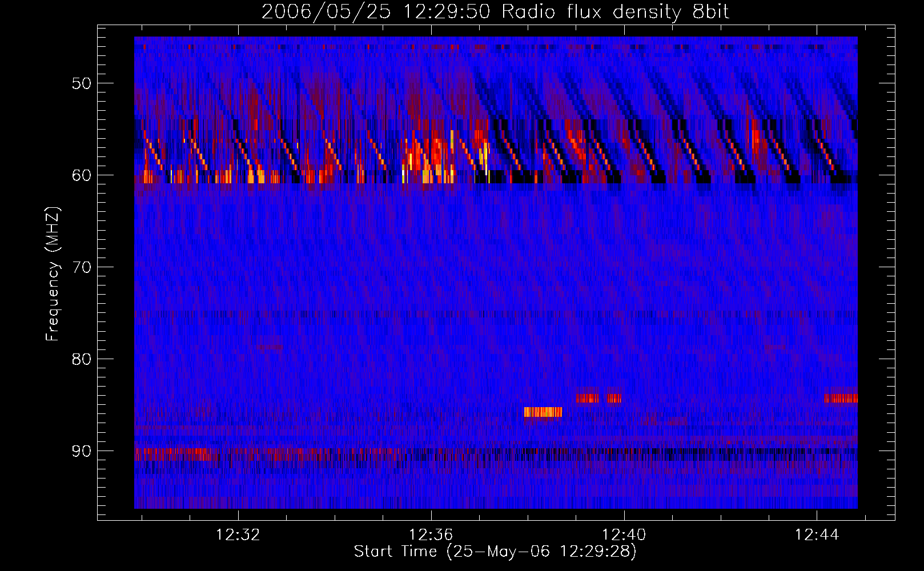Click the frequency tick label "70"
924x571 pixels.
(x=82, y=267)
